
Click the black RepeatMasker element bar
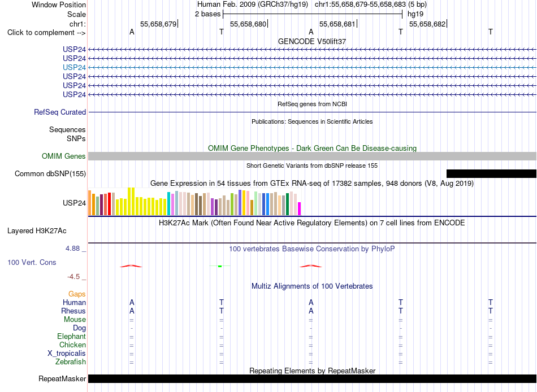click(x=312, y=378)
